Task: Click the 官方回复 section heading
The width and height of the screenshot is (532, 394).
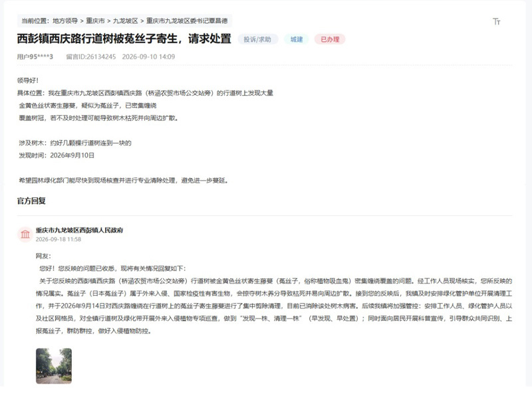Action: tap(31, 201)
